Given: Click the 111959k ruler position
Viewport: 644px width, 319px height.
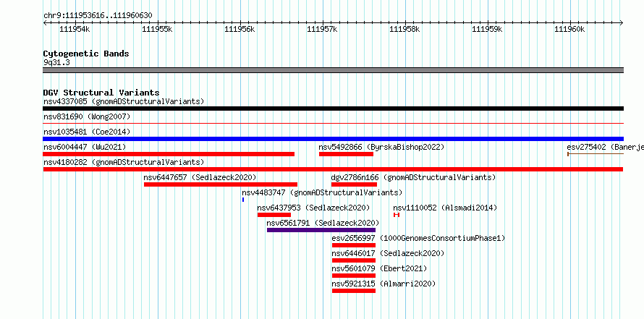Looking at the screenshot, I should (488, 29).
